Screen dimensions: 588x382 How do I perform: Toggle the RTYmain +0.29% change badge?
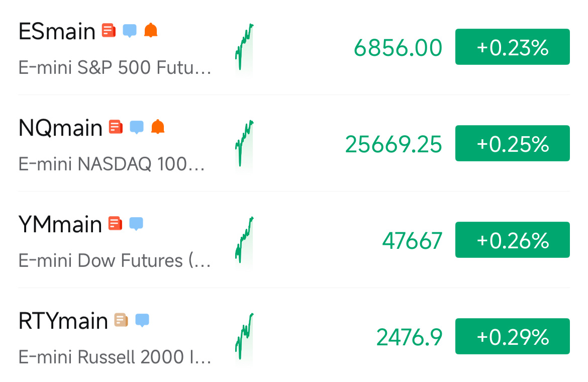(x=512, y=336)
